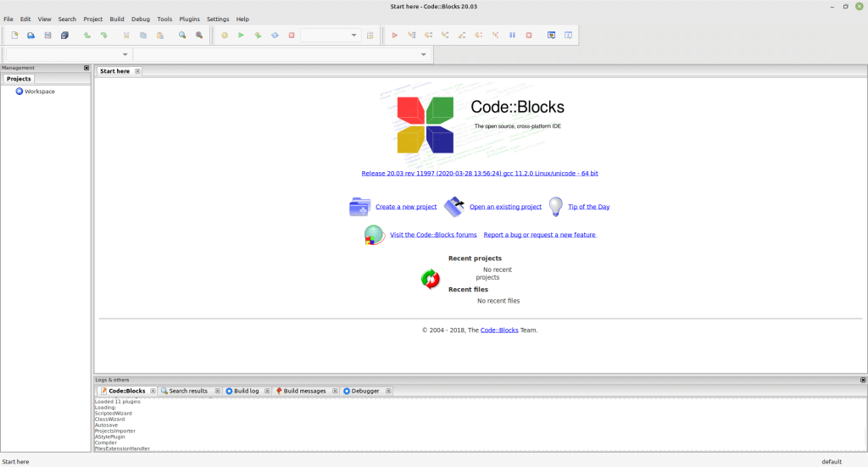The height and width of the screenshot is (467, 868).
Task: Click Tip of the Day link
Action: [x=588, y=207]
